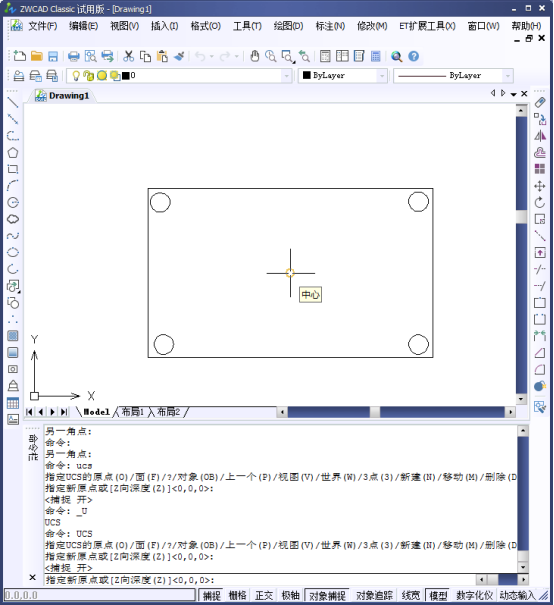Open the 编辑(E) menu
This screenshot has height=605, width=554.
tap(83, 26)
